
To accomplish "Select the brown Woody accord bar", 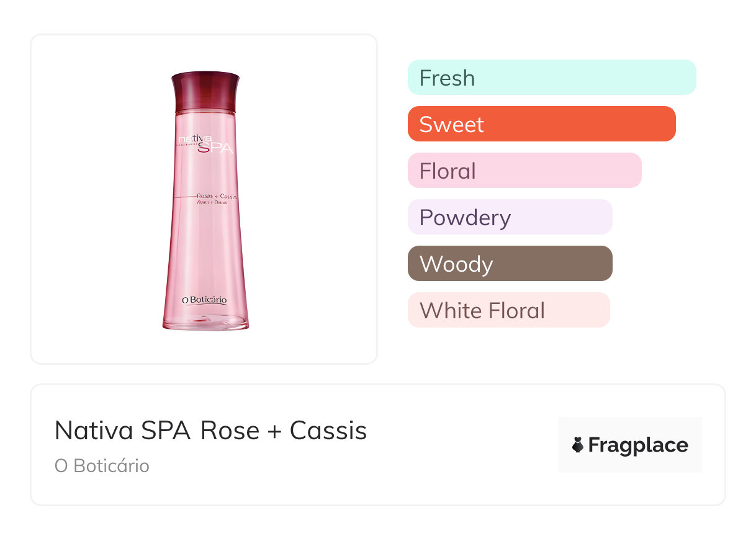I will (x=510, y=264).
